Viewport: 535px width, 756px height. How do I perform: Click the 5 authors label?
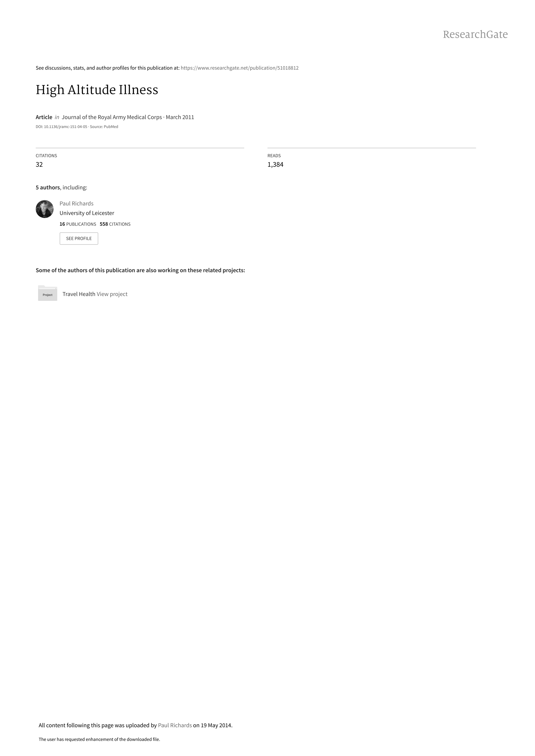(48, 187)
